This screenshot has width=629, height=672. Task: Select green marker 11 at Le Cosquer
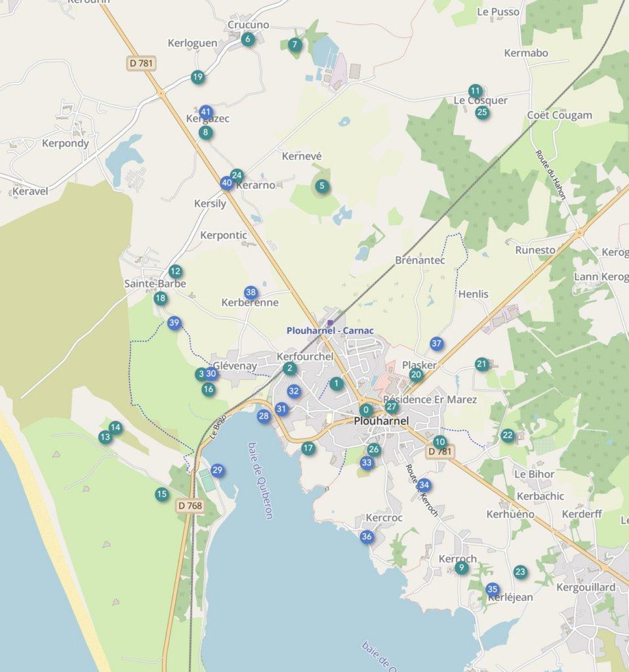476,91
